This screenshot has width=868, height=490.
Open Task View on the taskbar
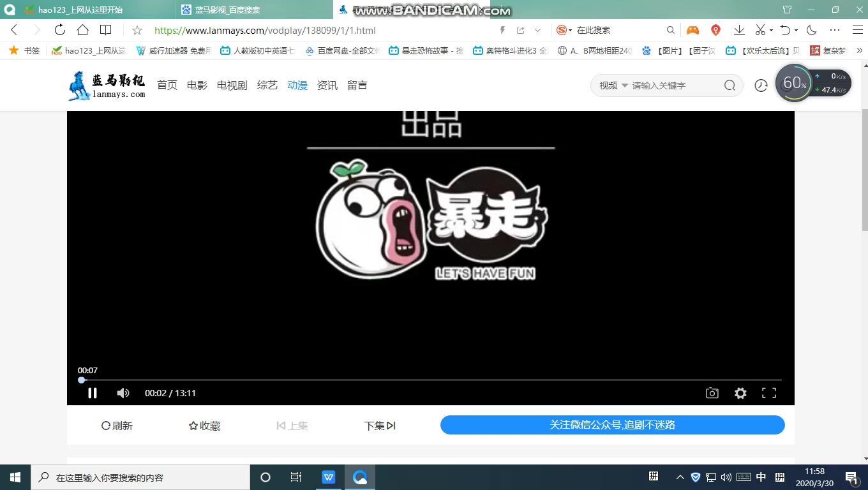tap(296, 477)
